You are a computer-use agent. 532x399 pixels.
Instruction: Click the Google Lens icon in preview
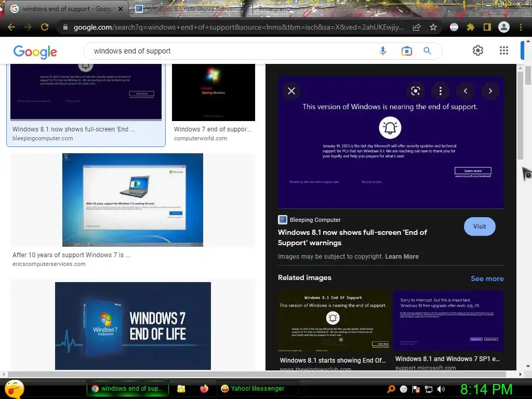(x=416, y=91)
